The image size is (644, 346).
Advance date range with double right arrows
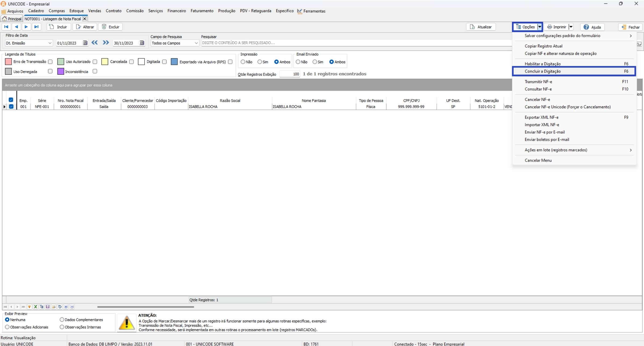click(106, 43)
